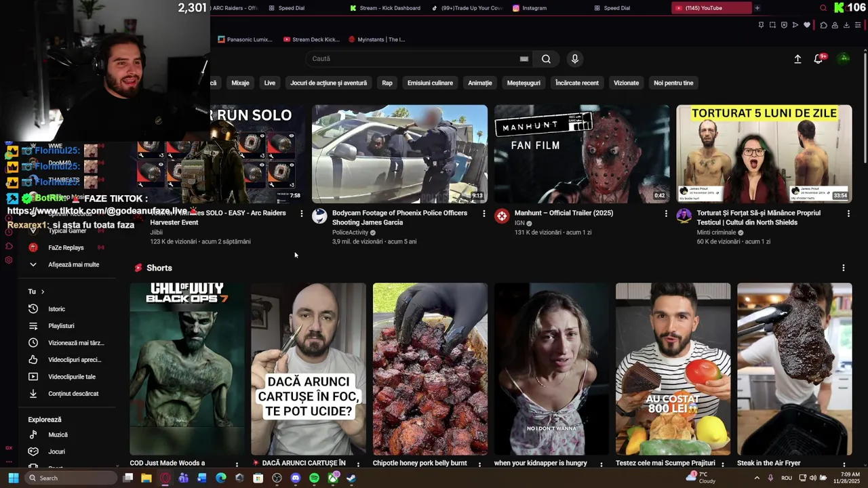
Task: Open options menu for Torturat Și Forțat video
Action: pos(848,213)
